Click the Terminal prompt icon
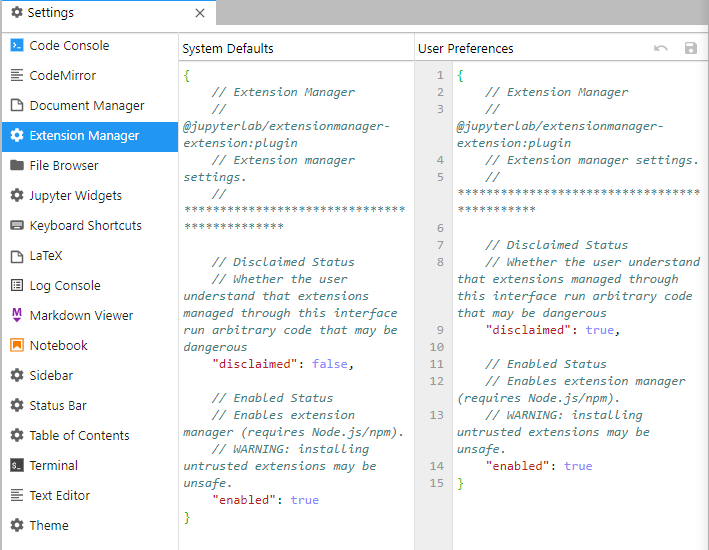Image resolution: width=709 pixels, height=550 pixels. tap(17, 465)
